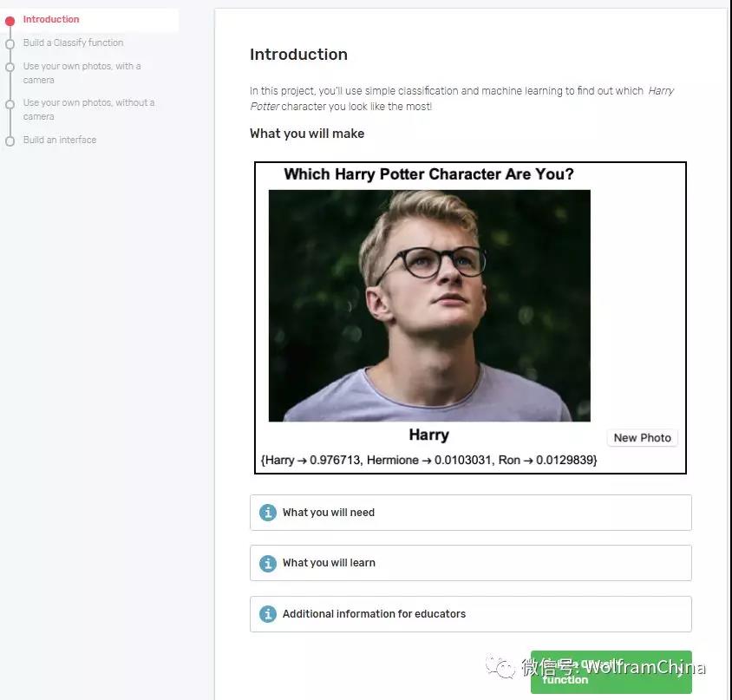This screenshot has width=732, height=700.
Task: Click the New Photo button
Action: (x=643, y=437)
